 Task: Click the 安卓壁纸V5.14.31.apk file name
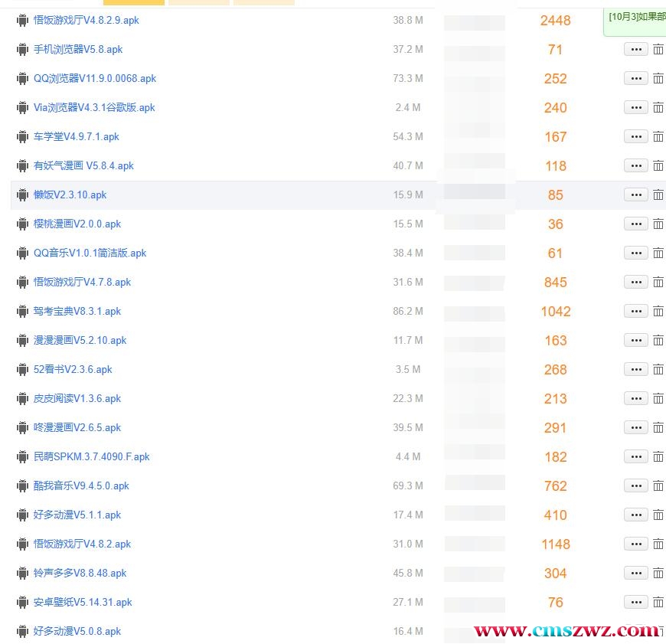point(83,603)
